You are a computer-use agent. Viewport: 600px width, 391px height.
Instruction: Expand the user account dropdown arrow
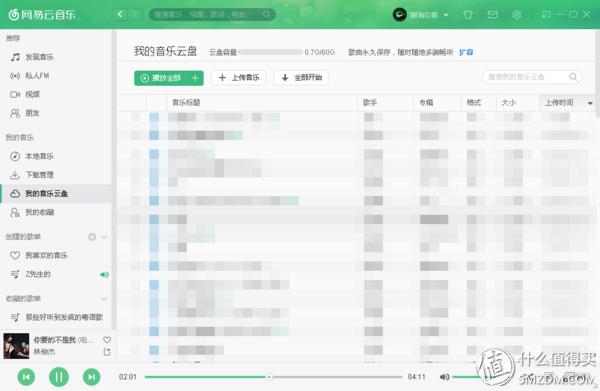click(x=446, y=15)
